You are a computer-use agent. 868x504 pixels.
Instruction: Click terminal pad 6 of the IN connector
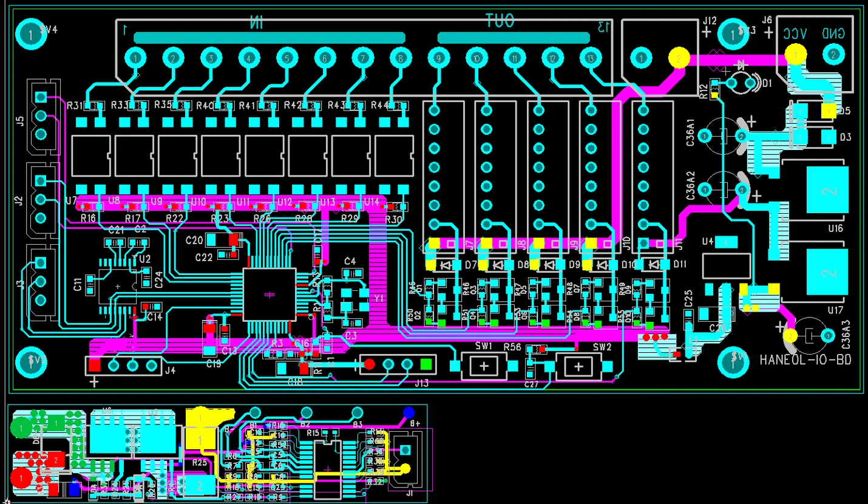[x=325, y=58]
